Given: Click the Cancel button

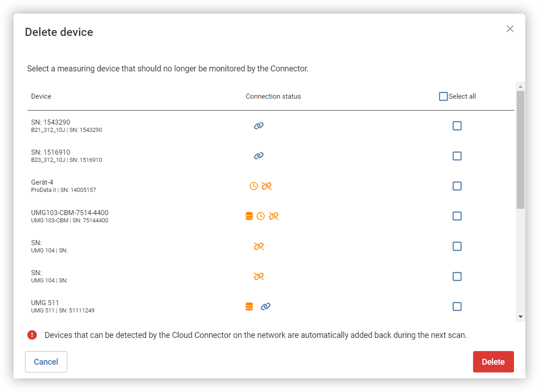Looking at the screenshot, I should pyautogui.click(x=46, y=362).
